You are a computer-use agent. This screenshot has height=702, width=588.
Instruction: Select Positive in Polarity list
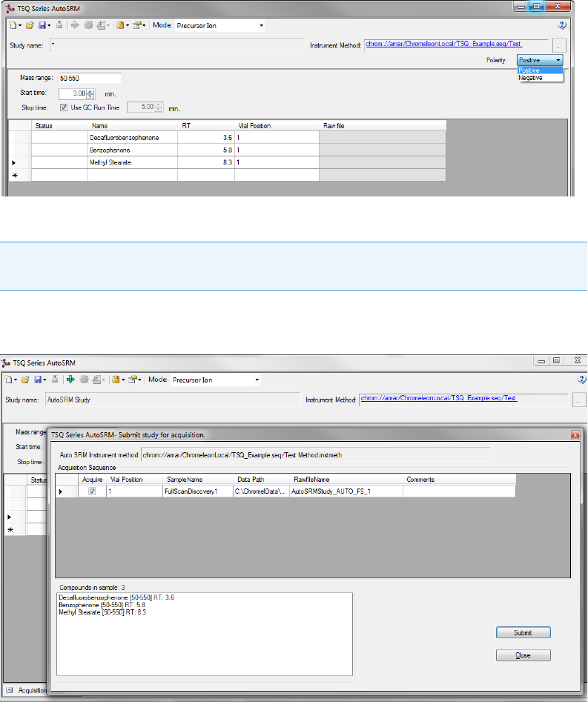540,70
